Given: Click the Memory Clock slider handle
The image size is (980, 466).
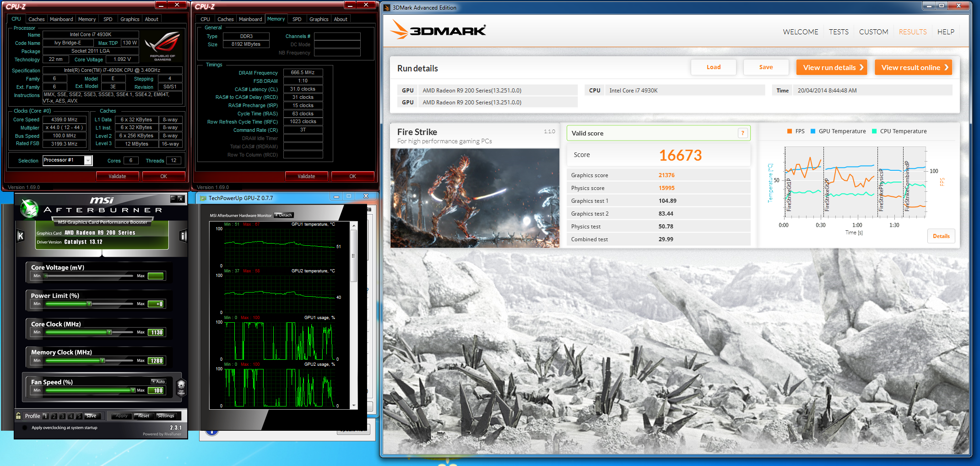Looking at the screenshot, I should 103,361.
